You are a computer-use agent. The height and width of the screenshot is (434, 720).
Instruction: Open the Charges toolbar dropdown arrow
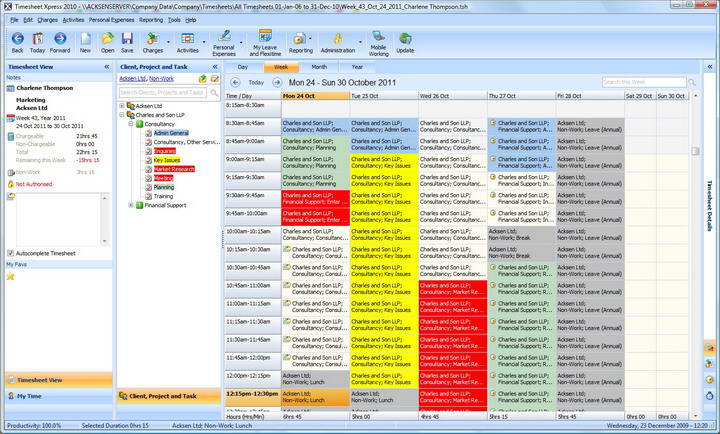click(x=168, y=43)
